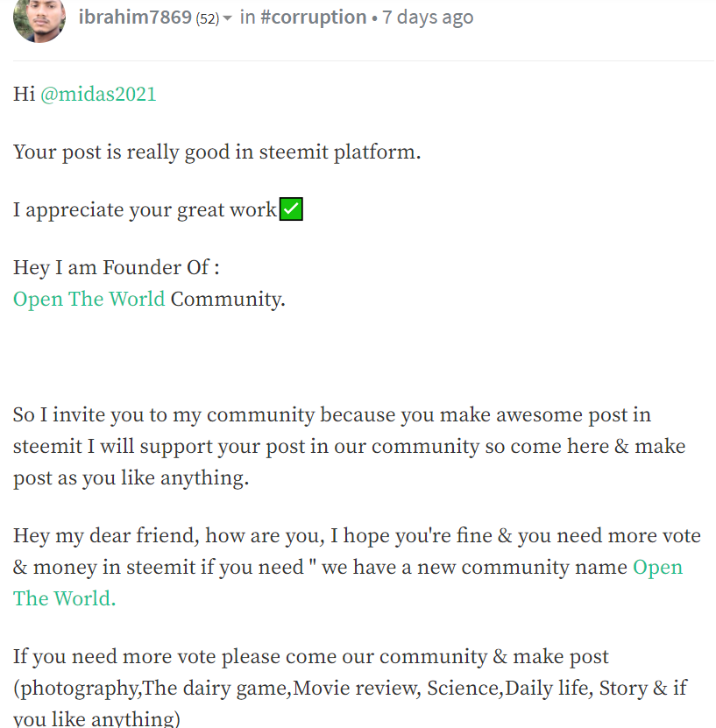This screenshot has height=728, width=716.
Task: View the reputation score (52)
Action: click(x=207, y=18)
